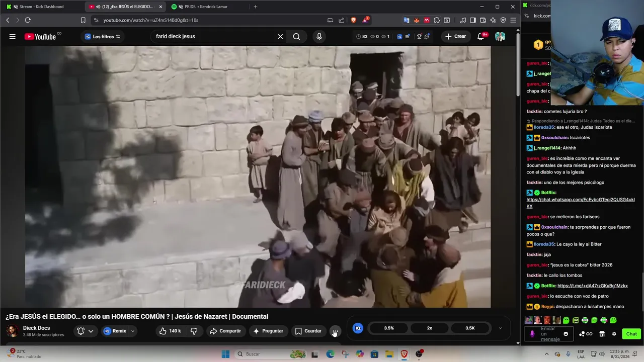Open the YouTube account avatar menu
The height and width of the screenshot is (362, 644).
[500, 36]
